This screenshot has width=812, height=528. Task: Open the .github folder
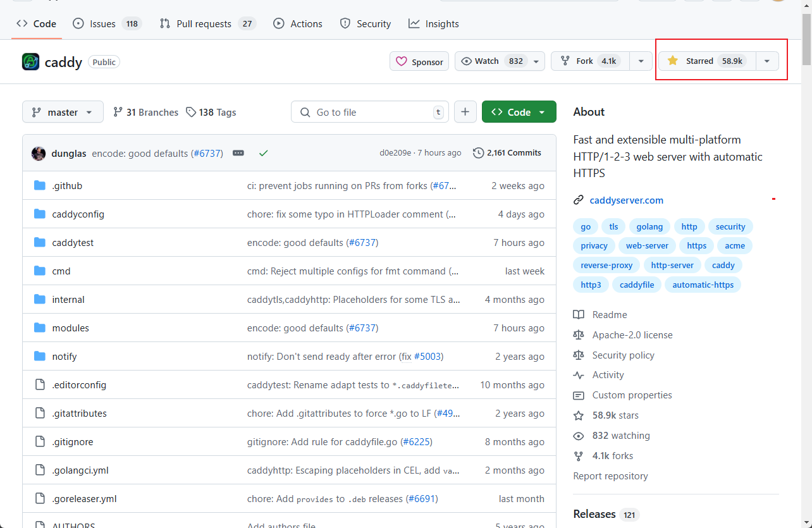(67, 186)
